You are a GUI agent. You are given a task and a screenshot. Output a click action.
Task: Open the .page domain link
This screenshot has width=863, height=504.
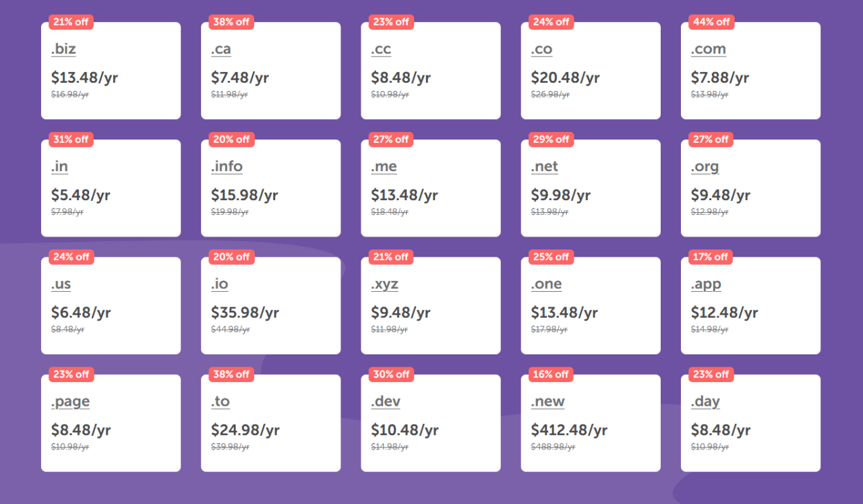70,402
